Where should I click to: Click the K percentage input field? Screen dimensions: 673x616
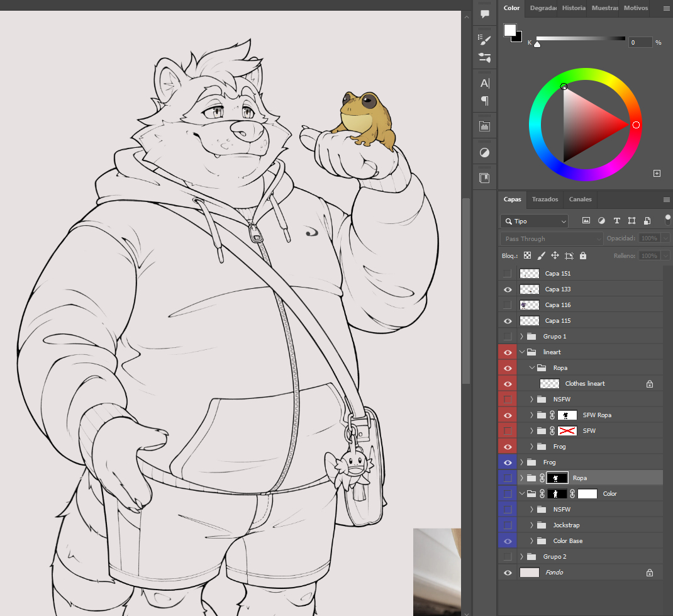[640, 42]
